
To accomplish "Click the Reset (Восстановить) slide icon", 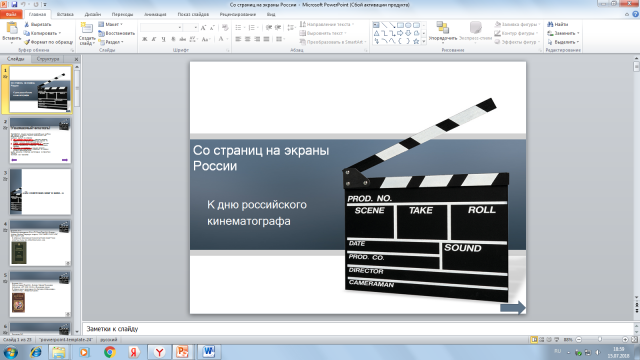I will 102,33.
